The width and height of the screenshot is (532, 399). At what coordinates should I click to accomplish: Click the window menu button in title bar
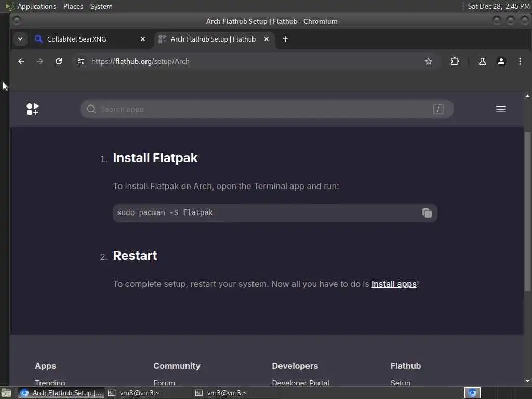[16, 21]
